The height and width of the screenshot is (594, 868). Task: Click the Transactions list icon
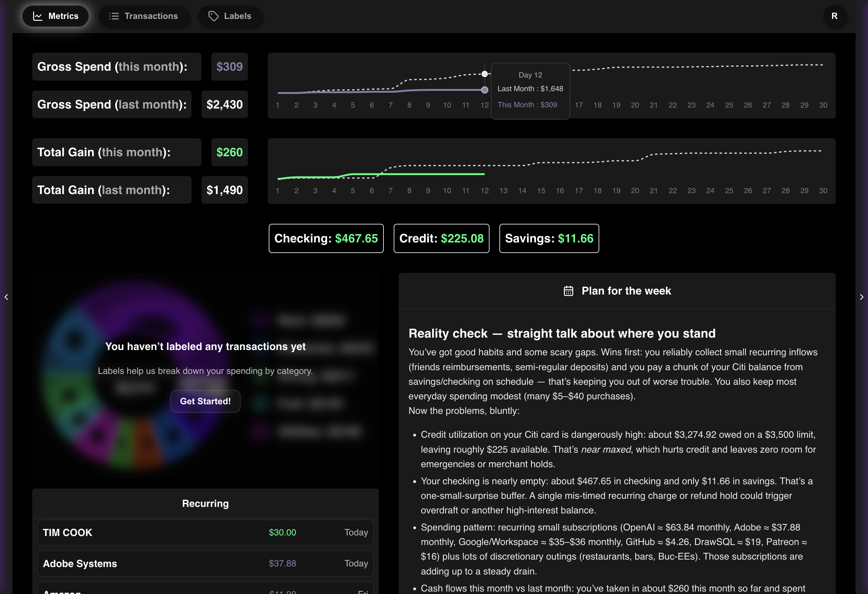113,16
